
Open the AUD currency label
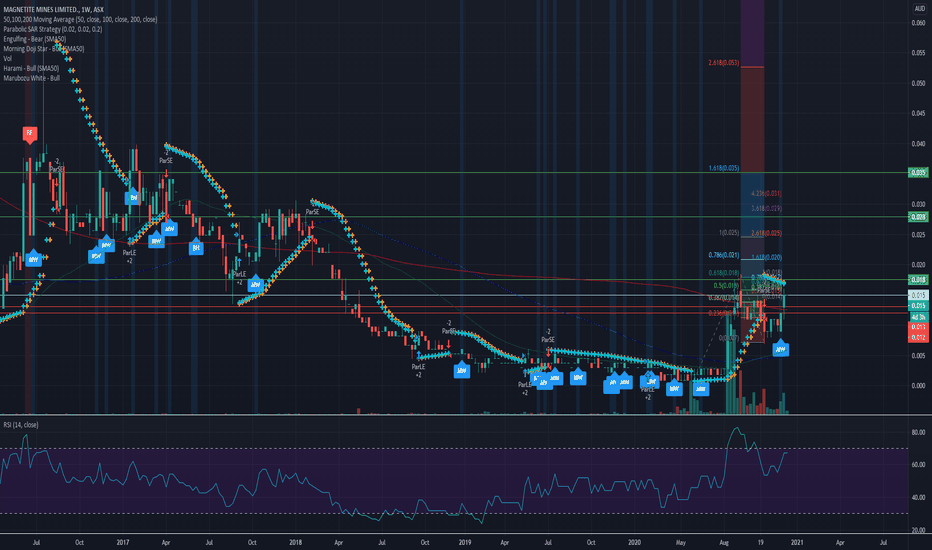point(920,9)
